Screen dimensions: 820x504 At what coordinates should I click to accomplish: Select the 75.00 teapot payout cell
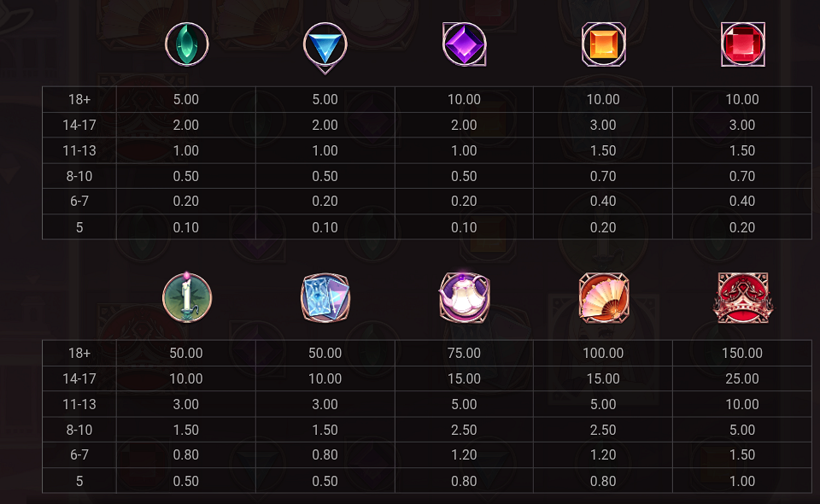coord(464,353)
